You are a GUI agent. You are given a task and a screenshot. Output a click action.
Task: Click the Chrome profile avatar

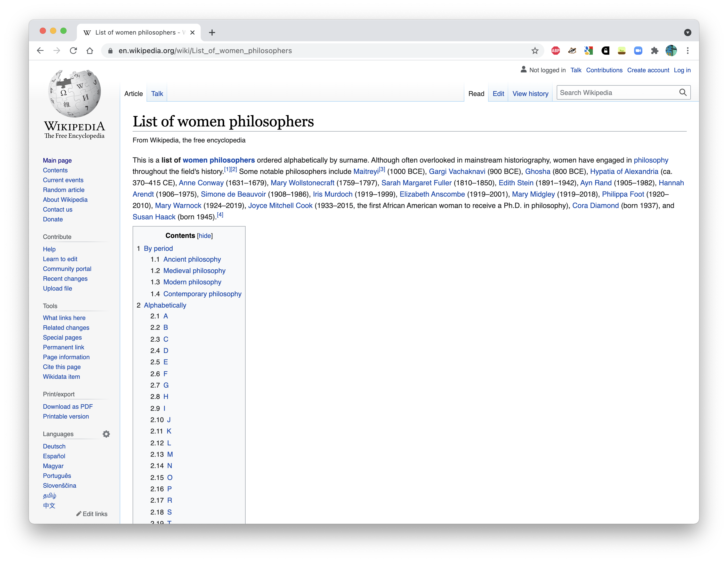(671, 51)
